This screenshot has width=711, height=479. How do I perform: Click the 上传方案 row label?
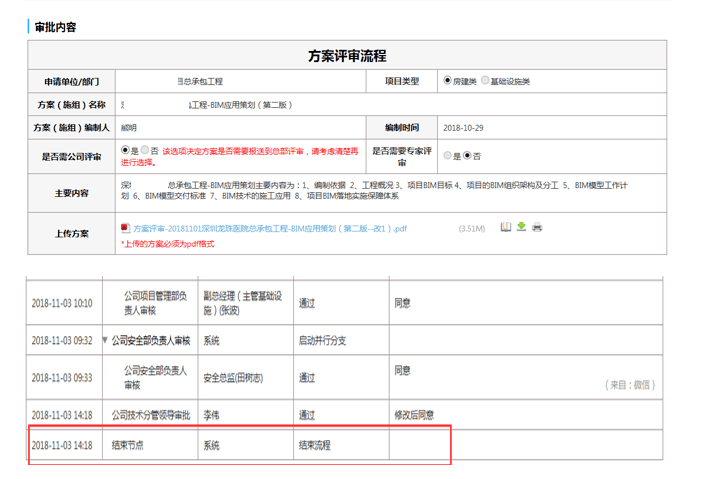[x=72, y=234]
